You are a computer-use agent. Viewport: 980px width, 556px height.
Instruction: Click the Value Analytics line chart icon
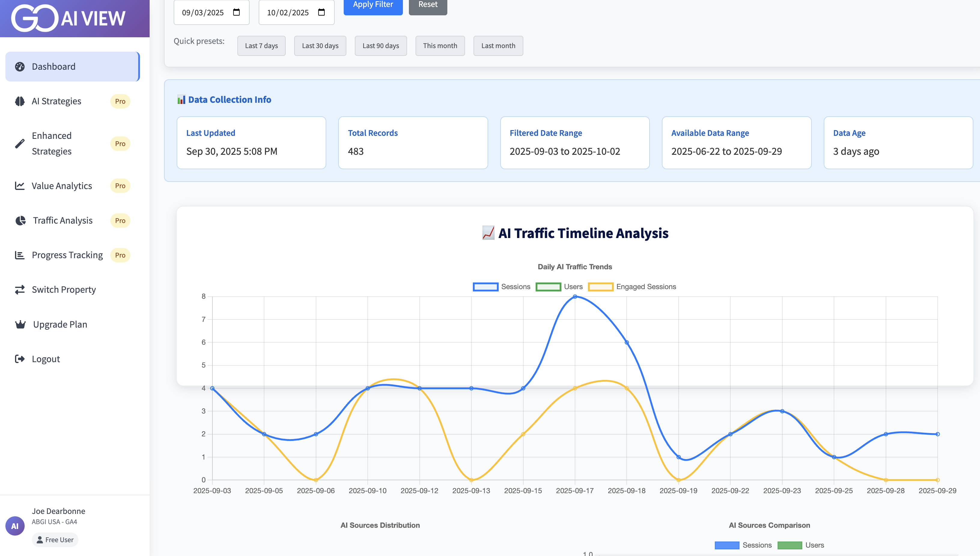pyautogui.click(x=20, y=186)
